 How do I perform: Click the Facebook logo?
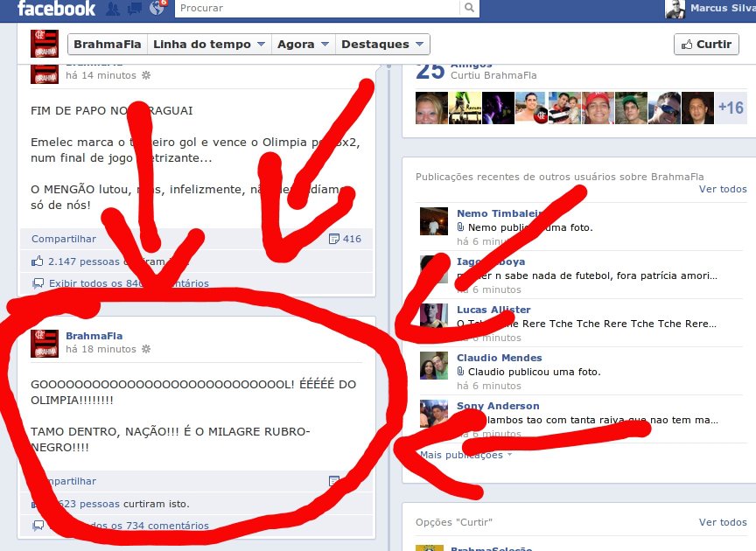(x=56, y=9)
